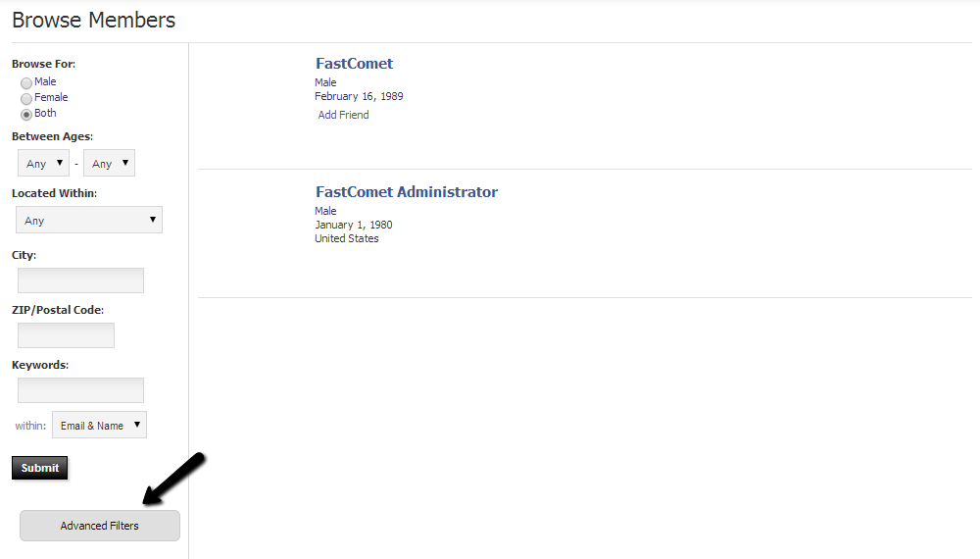980x559 pixels.
Task: Expand the Located Within dropdown
Action: coord(89,221)
